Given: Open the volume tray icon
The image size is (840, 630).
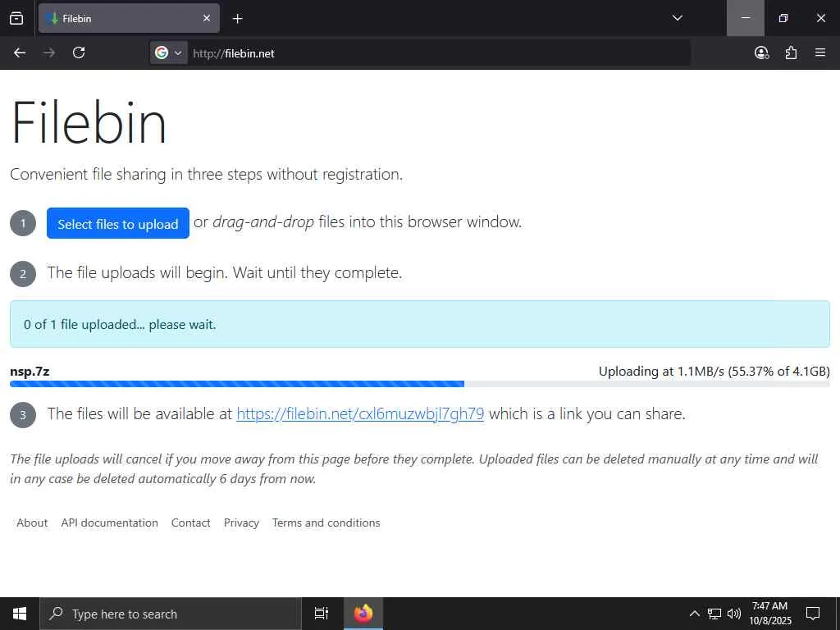Looking at the screenshot, I should pyautogui.click(x=734, y=614).
